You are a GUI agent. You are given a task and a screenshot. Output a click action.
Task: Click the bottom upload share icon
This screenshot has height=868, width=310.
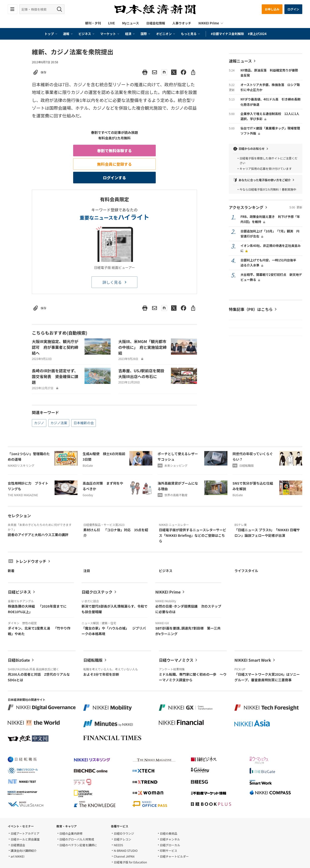coord(193,308)
